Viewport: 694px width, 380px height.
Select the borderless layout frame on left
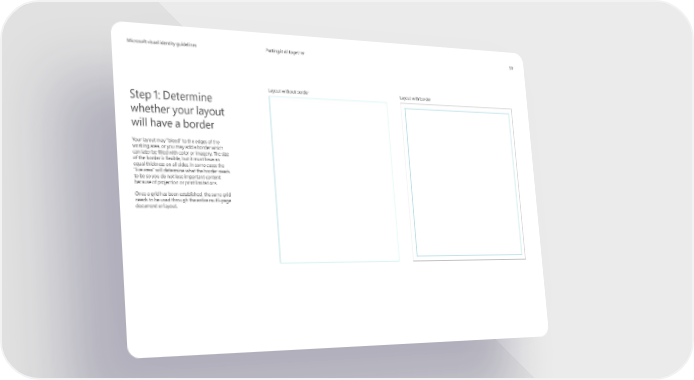pos(334,180)
